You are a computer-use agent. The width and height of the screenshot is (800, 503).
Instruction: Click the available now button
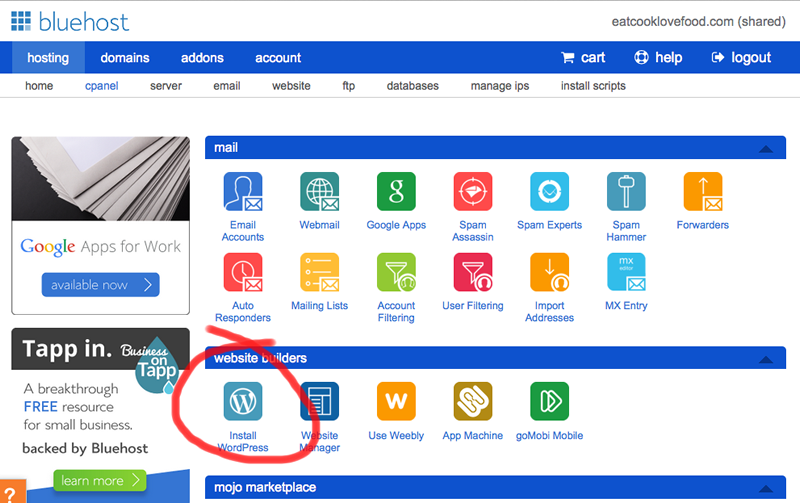pos(101,285)
